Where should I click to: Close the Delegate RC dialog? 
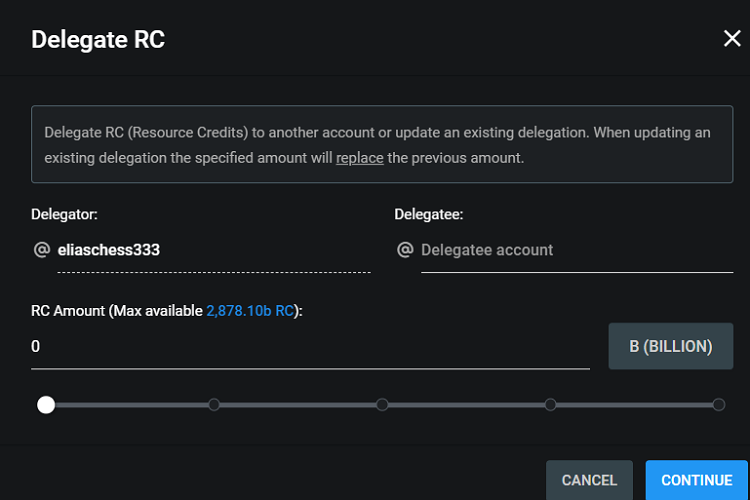(x=732, y=39)
